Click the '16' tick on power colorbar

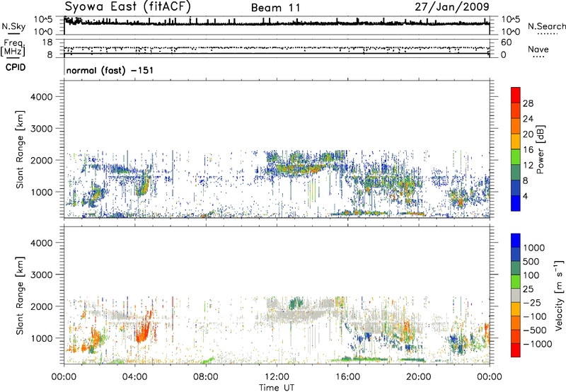[x=528, y=150]
